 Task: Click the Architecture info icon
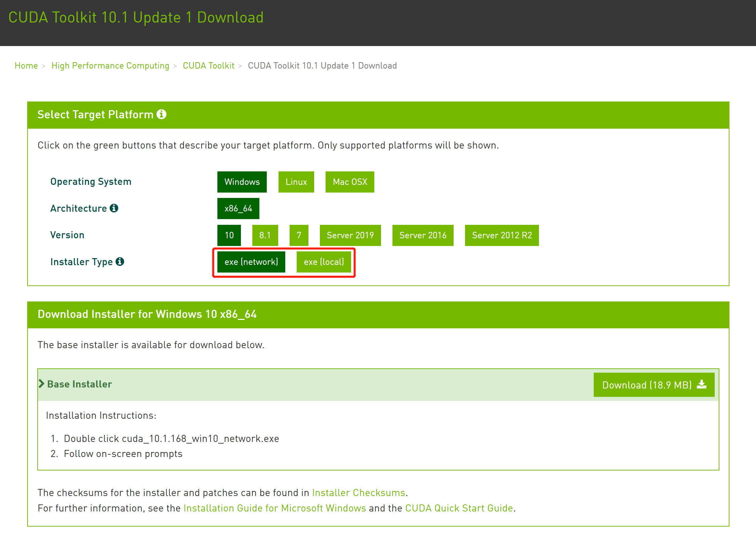(114, 208)
